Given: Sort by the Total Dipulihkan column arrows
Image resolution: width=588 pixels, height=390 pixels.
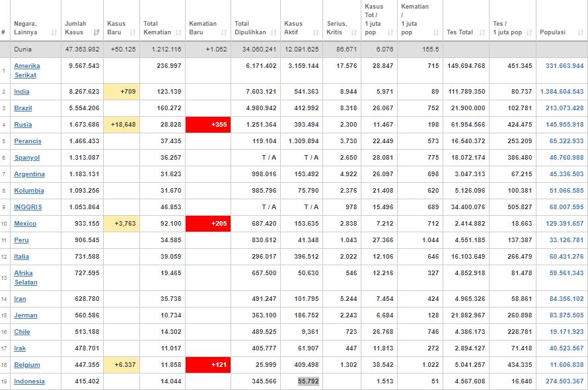Looking at the screenshot, I should point(274,32).
